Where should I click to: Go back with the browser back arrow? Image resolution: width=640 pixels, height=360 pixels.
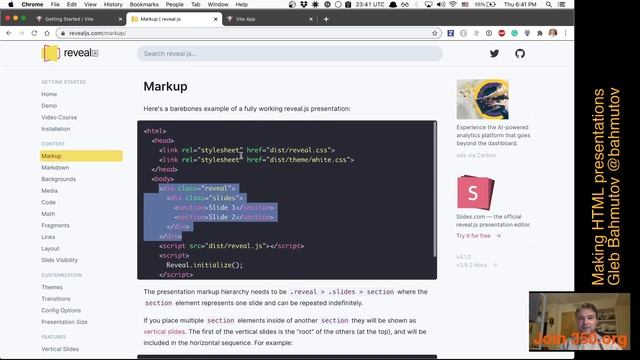[x=9, y=33]
